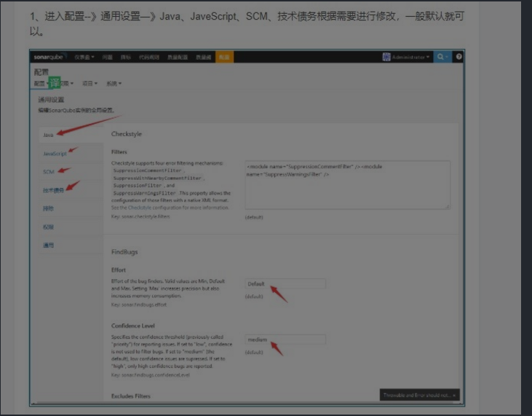Viewport: 532px width, 416px height.
Task: Click the Checkstyle section heading
Action: pyautogui.click(x=127, y=134)
